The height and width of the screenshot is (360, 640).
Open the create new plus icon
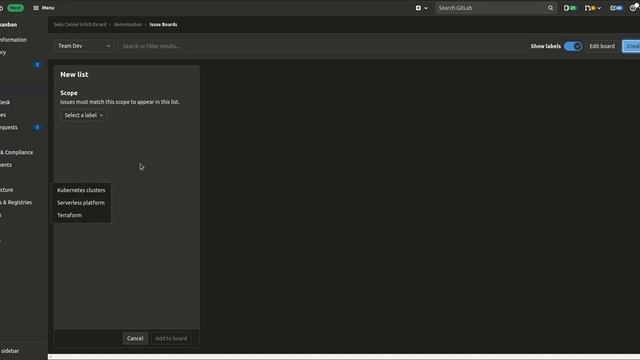point(418,8)
